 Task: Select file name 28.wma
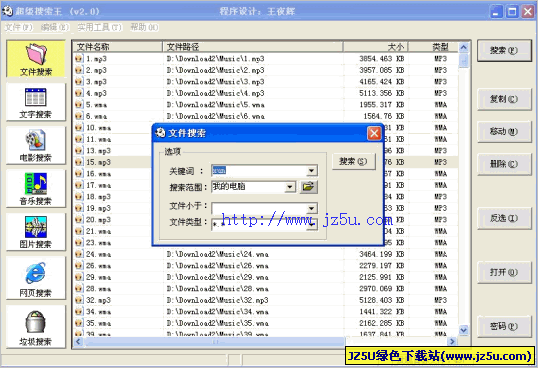click(98, 288)
